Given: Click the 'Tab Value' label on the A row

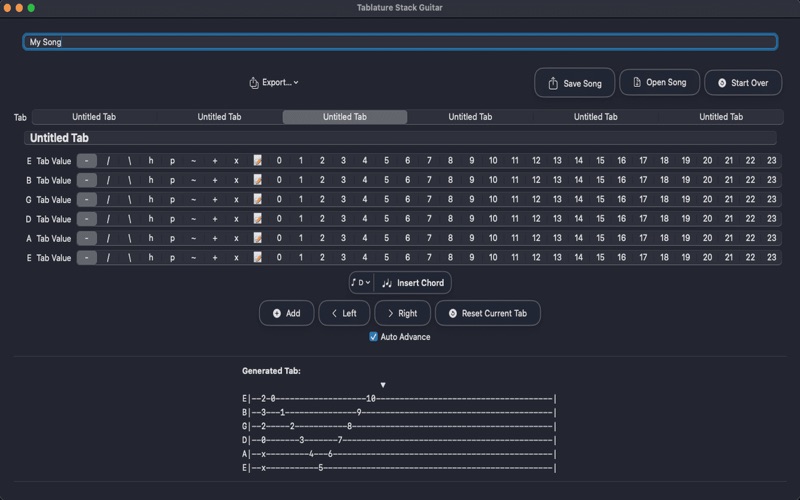Looking at the screenshot, I should tap(54, 239).
